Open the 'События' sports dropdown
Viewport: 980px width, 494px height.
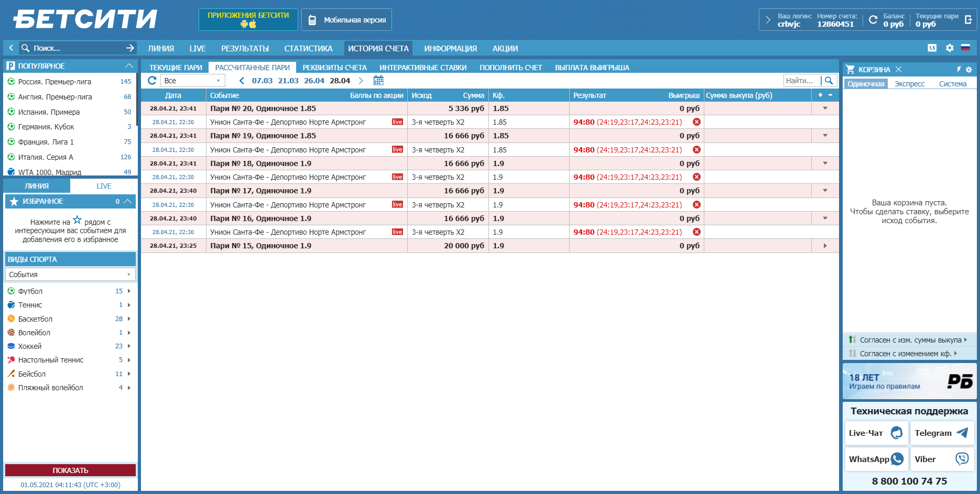click(70, 275)
